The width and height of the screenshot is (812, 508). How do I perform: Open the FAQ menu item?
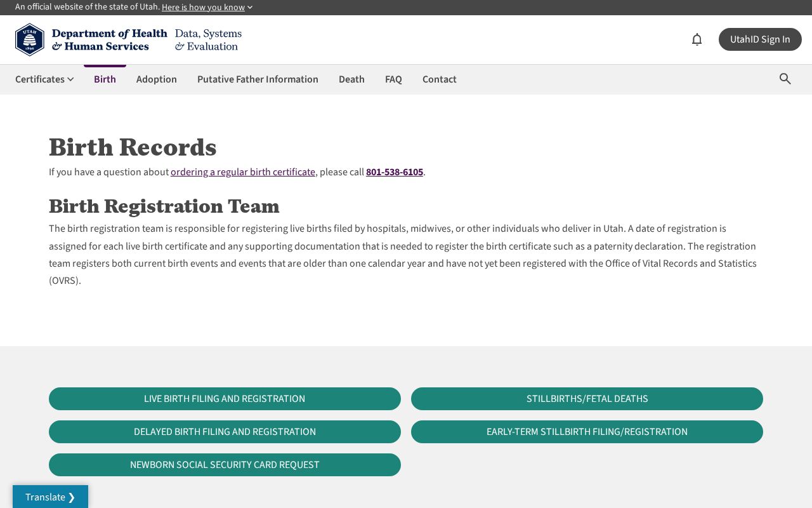pyautogui.click(x=393, y=79)
